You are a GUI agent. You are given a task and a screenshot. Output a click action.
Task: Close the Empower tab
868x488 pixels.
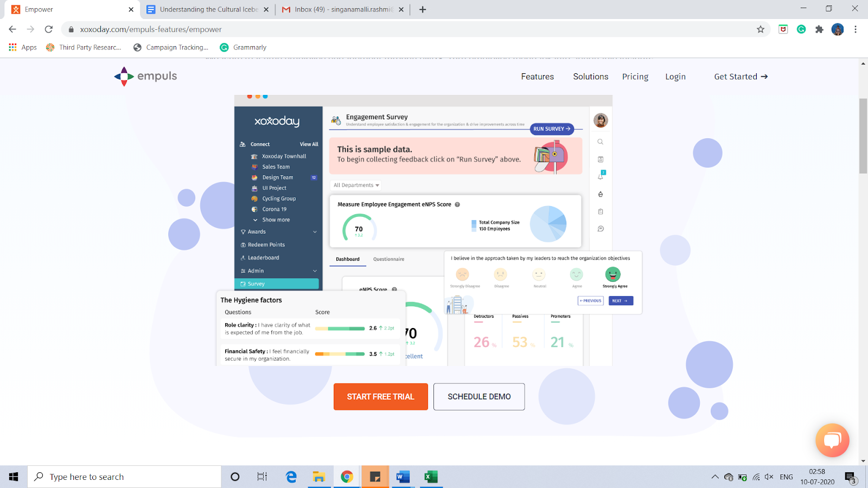[x=131, y=9]
